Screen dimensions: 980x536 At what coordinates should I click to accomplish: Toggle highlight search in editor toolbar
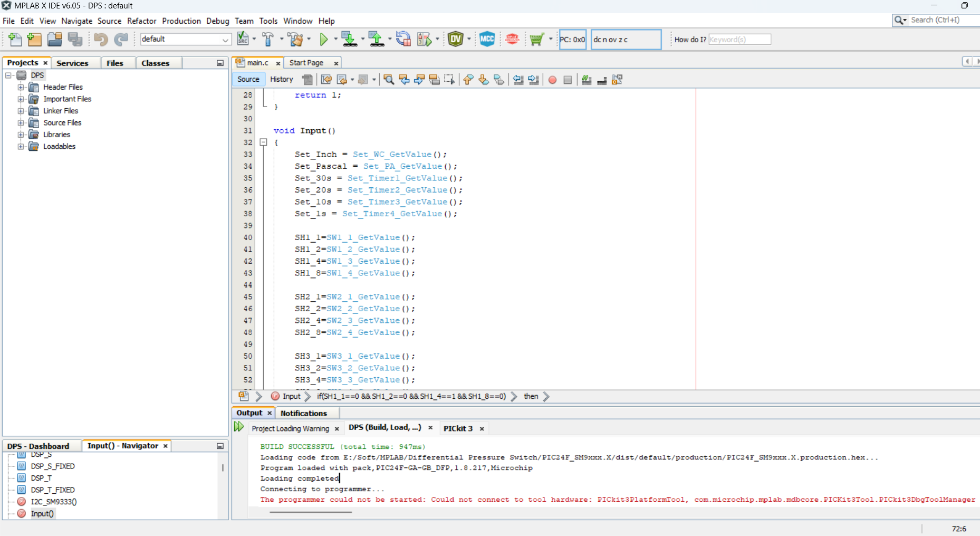pos(434,80)
